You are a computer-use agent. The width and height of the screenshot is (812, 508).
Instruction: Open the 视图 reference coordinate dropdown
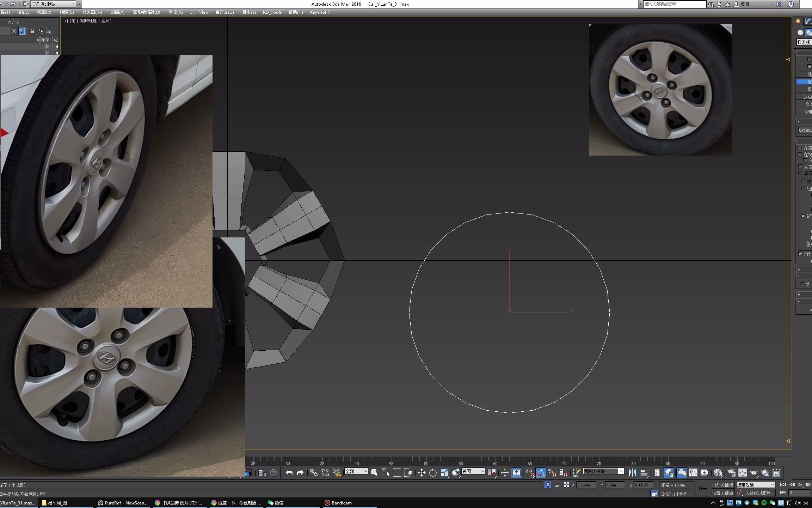(473, 471)
